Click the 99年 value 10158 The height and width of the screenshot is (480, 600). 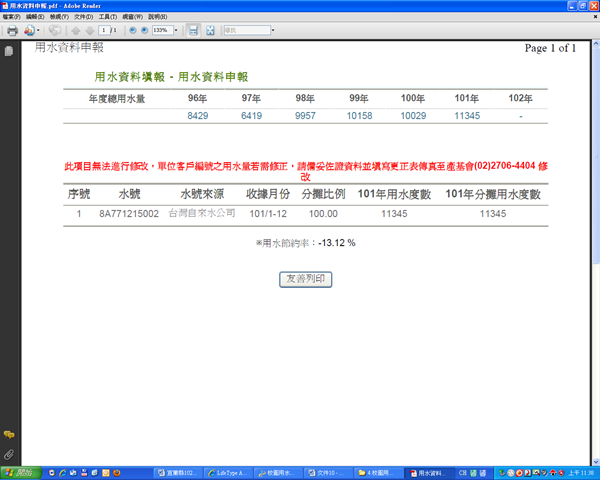click(x=359, y=116)
